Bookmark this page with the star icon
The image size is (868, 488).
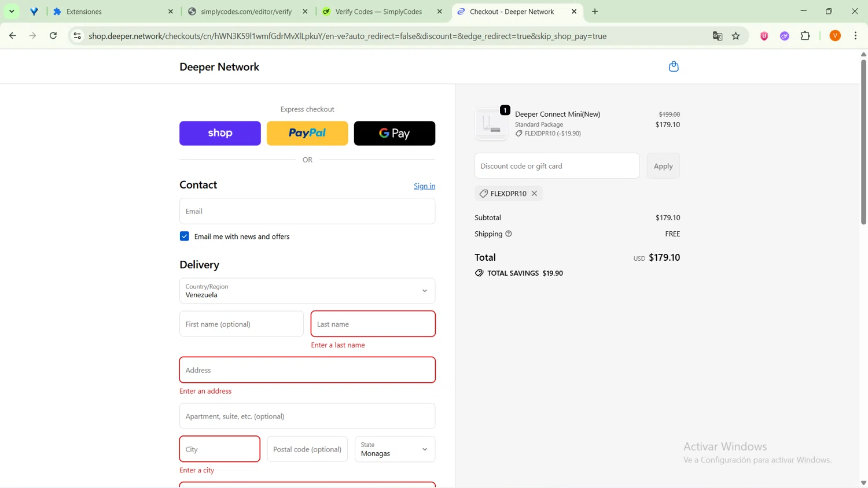tap(736, 36)
